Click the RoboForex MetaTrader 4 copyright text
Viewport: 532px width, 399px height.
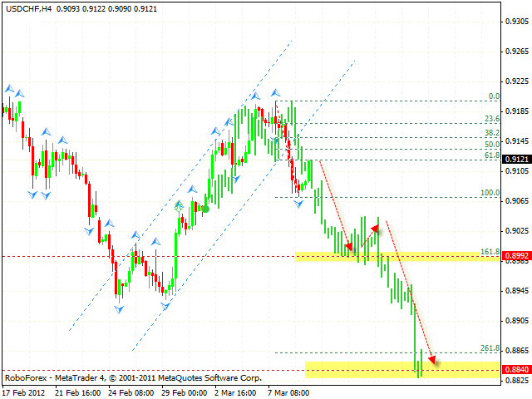133,377
